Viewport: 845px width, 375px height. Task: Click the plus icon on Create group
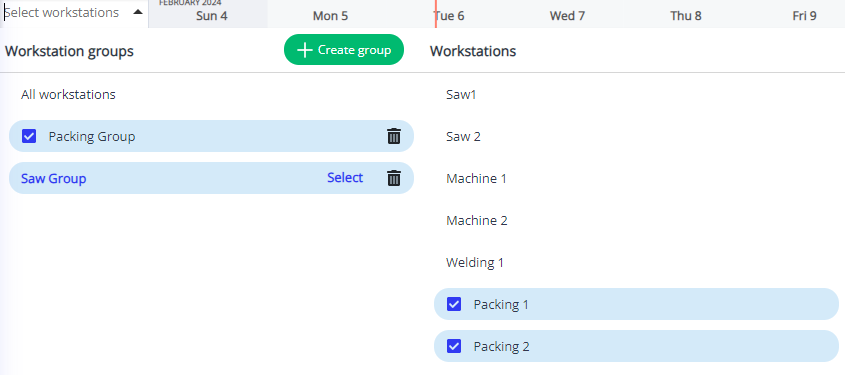(x=304, y=50)
